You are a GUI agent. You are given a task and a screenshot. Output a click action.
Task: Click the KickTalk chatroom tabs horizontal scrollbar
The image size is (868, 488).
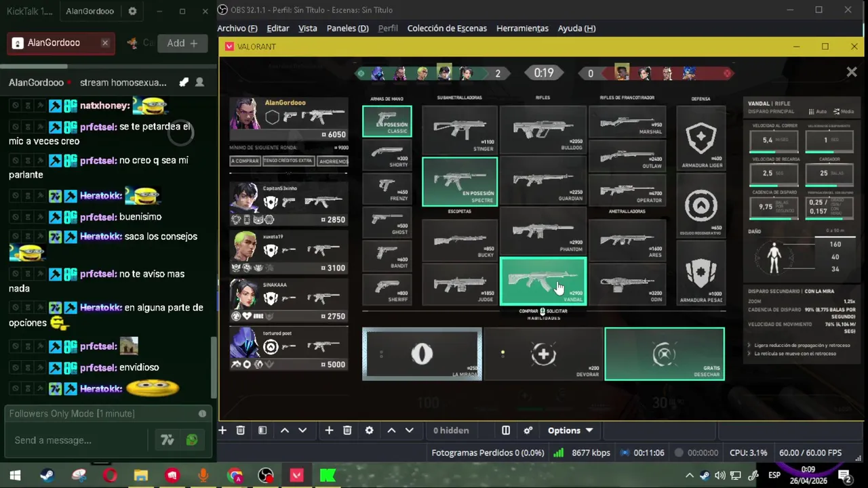pyautogui.click(x=34, y=66)
